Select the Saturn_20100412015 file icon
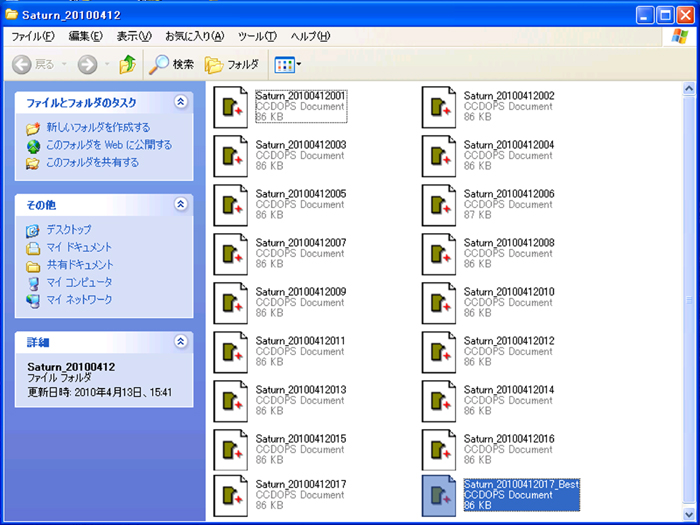The width and height of the screenshot is (700, 525). tap(230, 450)
